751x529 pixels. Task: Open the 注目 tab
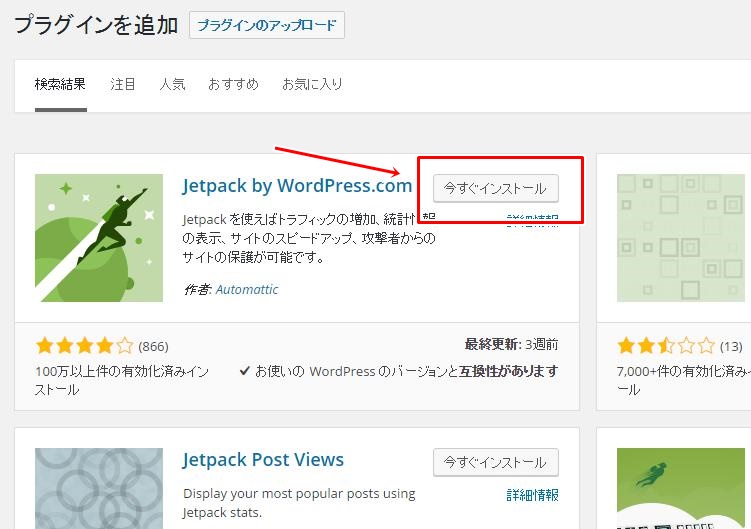[x=123, y=84]
